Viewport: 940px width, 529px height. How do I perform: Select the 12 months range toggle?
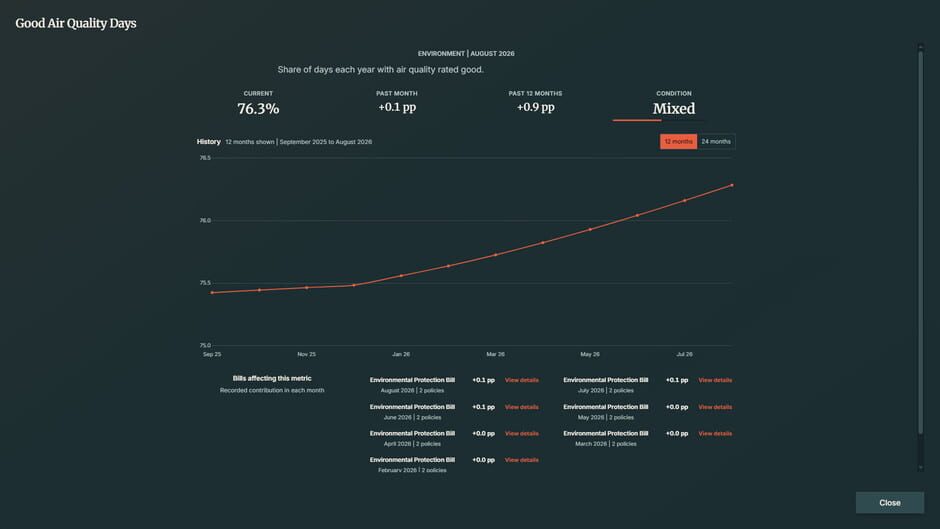coord(678,142)
